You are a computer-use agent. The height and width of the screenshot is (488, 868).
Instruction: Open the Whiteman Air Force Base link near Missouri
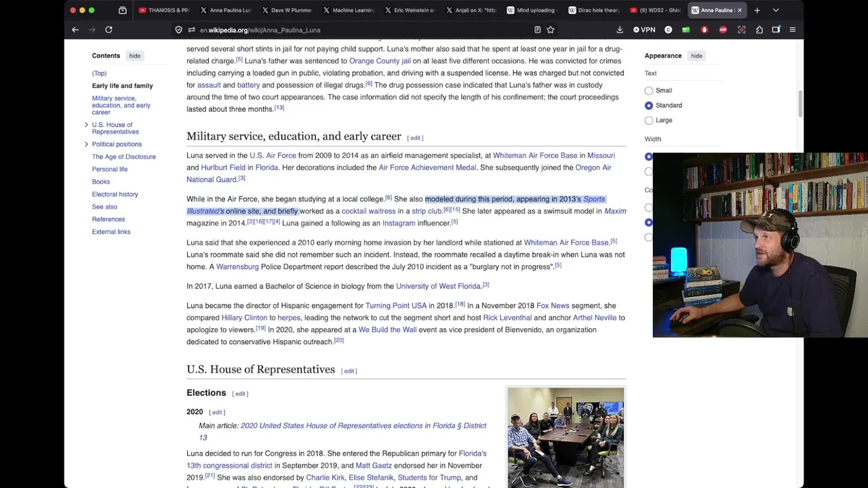coord(535,155)
